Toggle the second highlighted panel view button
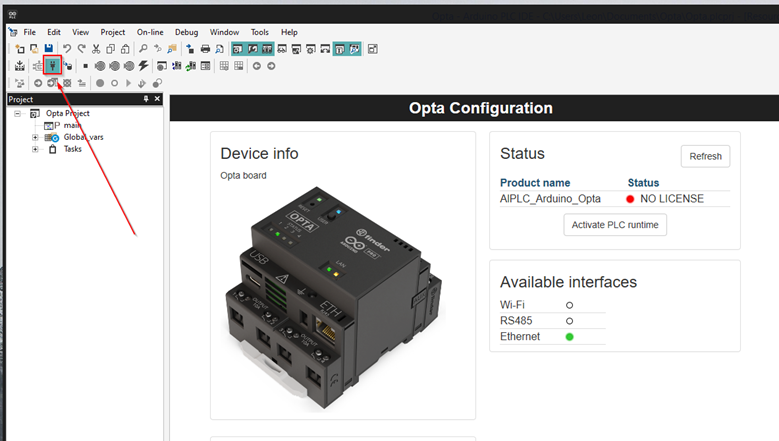Image resolution: width=779 pixels, height=441 pixels. click(252, 49)
